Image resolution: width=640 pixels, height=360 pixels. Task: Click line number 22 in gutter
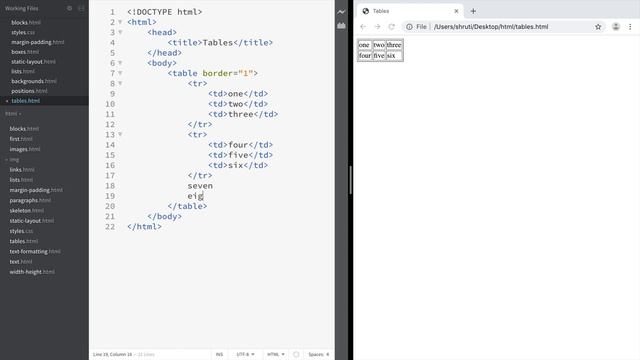(x=110, y=227)
